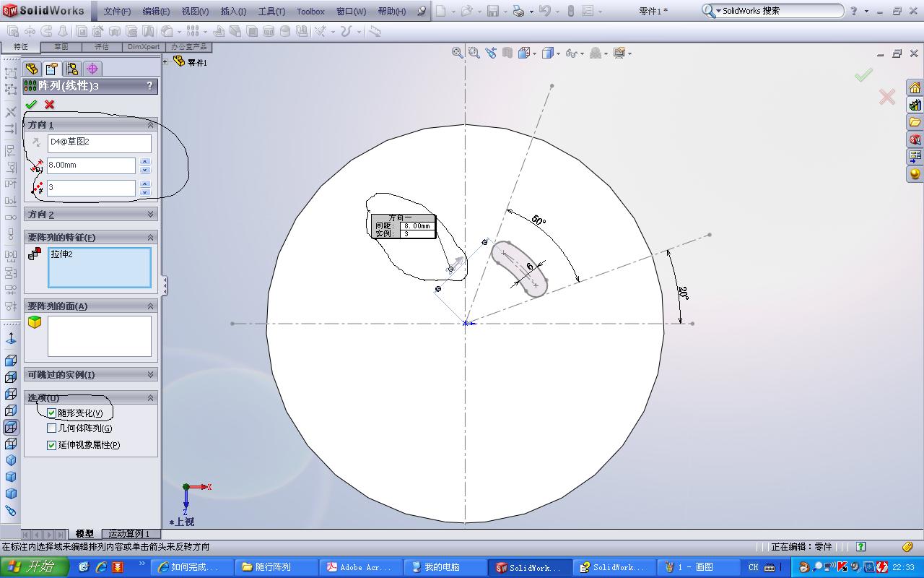Select the wireframe display icon in left toolbar
The image size is (924, 578).
pos(11,427)
